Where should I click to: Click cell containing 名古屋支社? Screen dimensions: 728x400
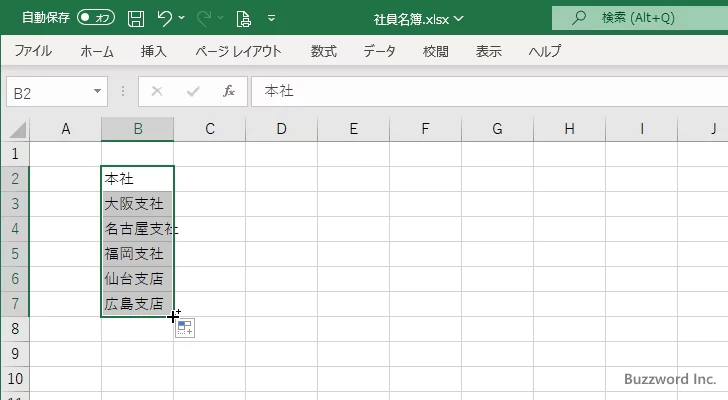(x=138, y=229)
